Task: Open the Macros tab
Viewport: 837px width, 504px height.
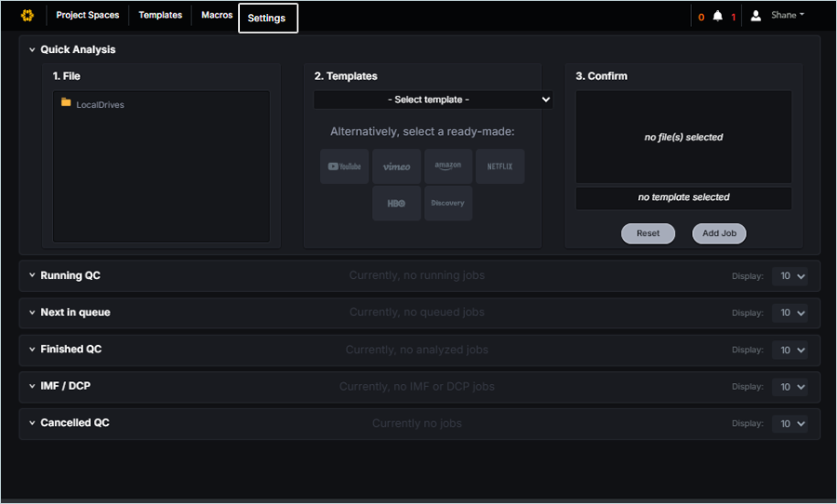Action: pyautogui.click(x=217, y=16)
